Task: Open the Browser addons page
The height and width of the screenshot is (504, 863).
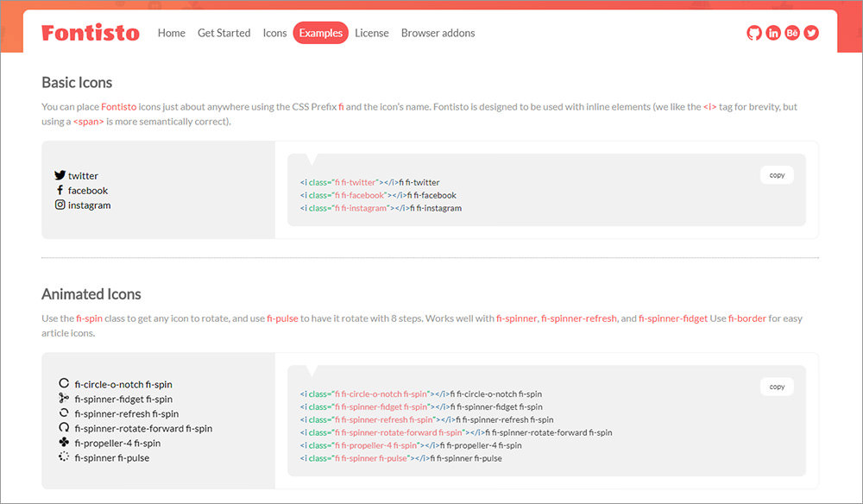Action: coord(438,33)
